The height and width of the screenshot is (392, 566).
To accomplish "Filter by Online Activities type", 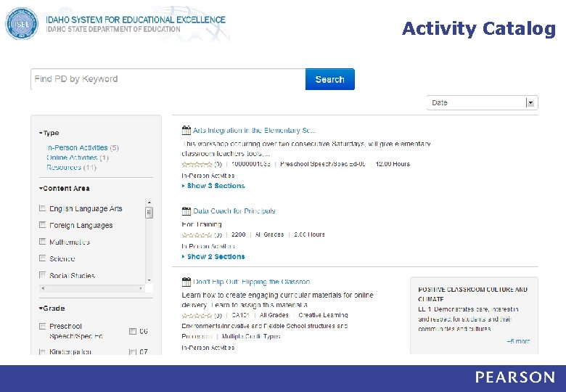I will pyautogui.click(x=72, y=158).
